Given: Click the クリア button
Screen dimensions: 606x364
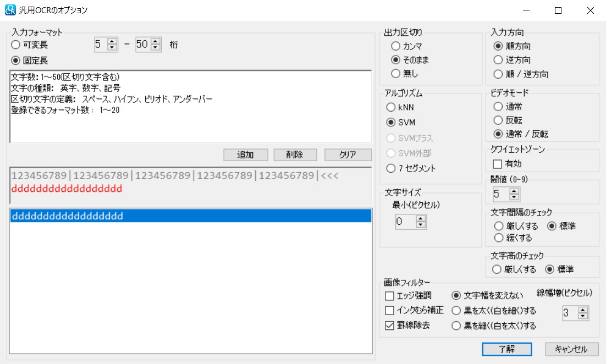Looking at the screenshot, I should pos(348,155).
